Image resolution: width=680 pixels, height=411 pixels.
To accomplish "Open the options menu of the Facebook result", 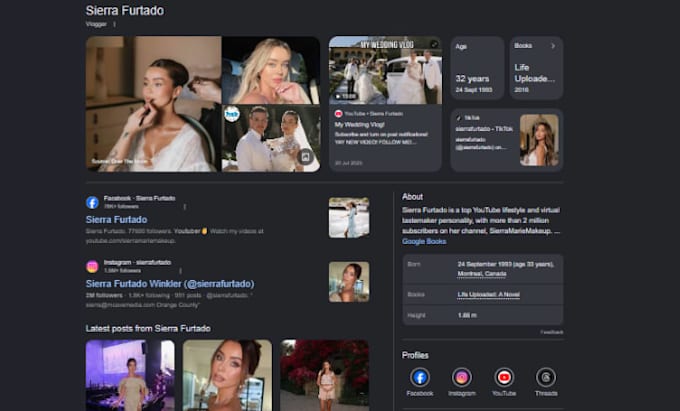I will pyautogui.click(x=185, y=207).
